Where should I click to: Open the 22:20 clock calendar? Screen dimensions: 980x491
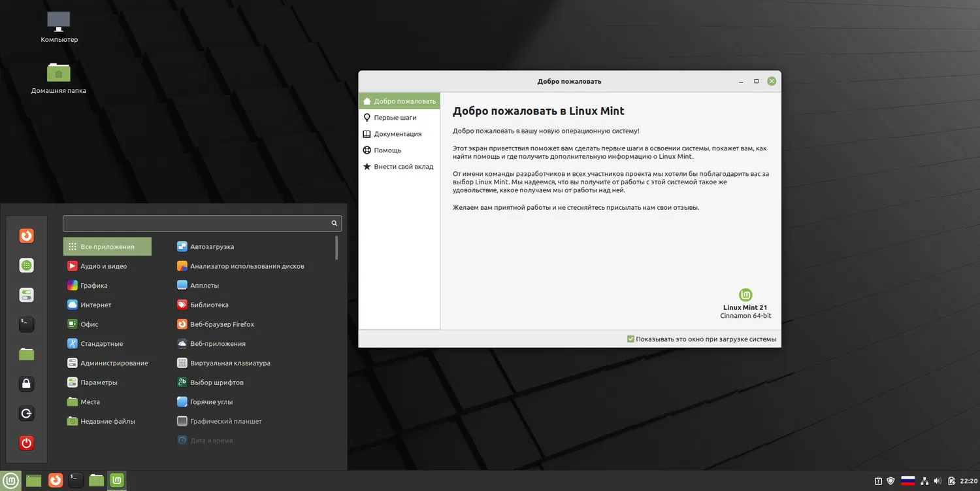(x=969, y=481)
